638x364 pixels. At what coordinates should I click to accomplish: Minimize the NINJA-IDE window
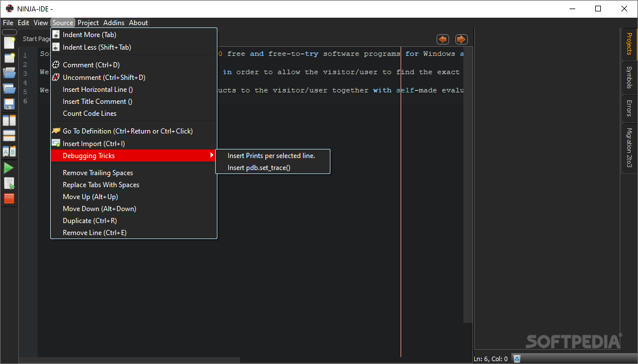[x=572, y=9]
